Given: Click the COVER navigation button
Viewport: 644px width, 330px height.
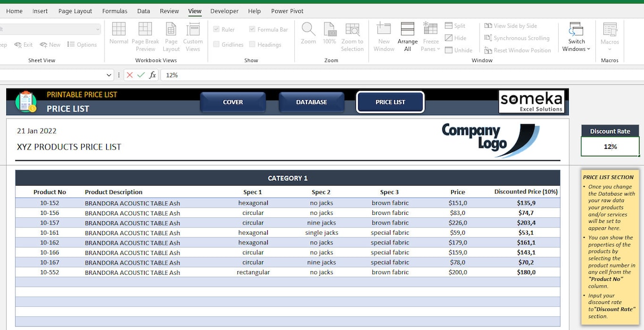Looking at the screenshot, I should point(233,102).
